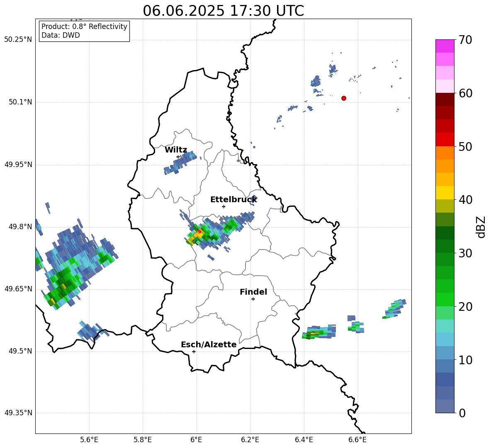Click the magenta top swatch of colorbar
Image resolution: width=491 pixels, height=448 pixels.
445,46
